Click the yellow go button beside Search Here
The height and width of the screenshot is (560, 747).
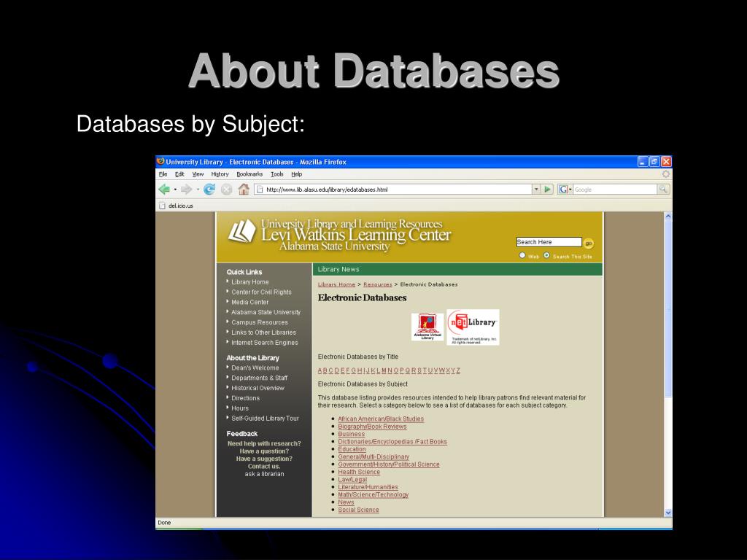click(589, 244)
